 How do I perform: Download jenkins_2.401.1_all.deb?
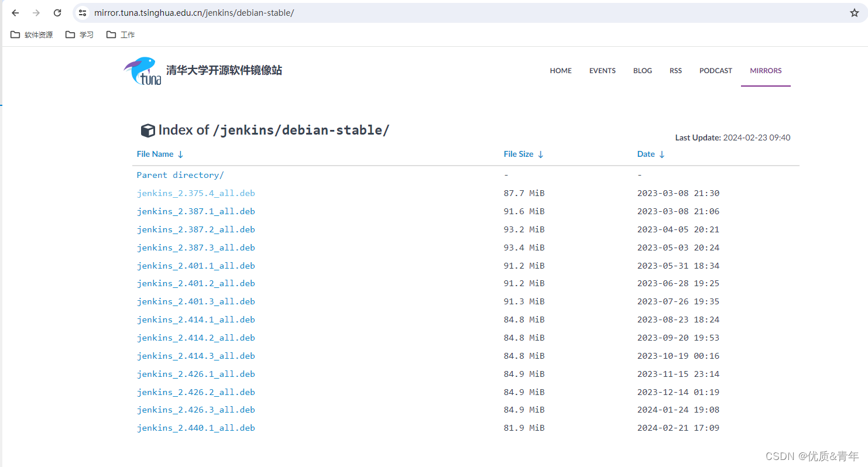click(x=196, y=266)
